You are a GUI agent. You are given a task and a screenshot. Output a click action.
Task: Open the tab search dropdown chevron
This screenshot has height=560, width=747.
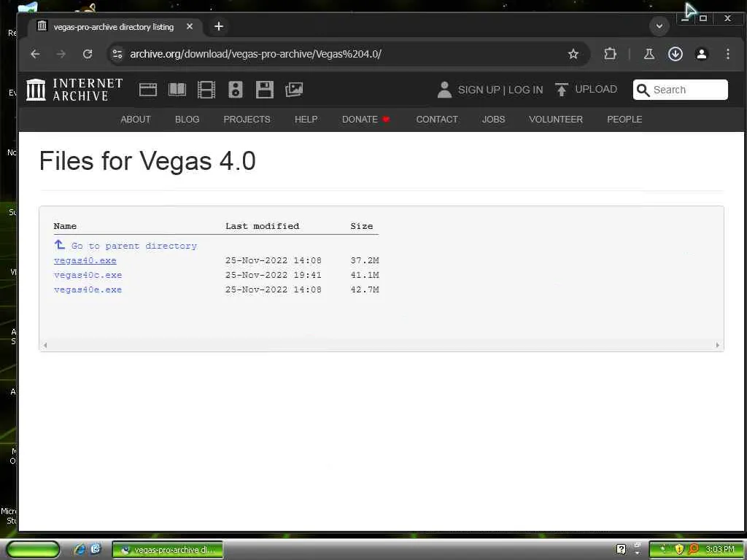tap(659, 26)
